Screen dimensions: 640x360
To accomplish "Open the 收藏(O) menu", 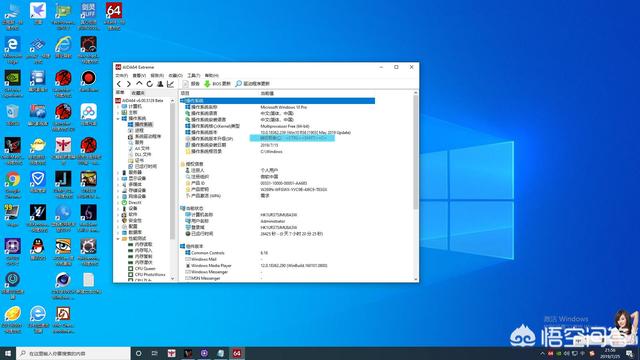I will coord(176,76).
